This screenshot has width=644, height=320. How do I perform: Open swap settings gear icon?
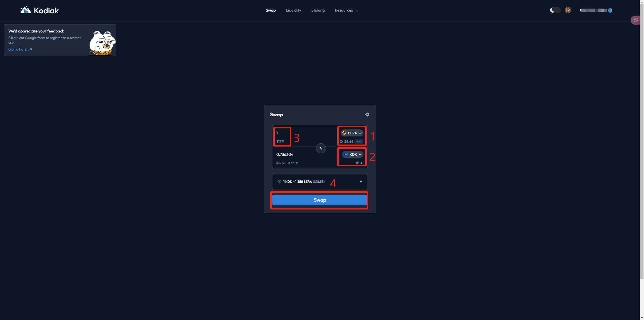click(367, 115)
